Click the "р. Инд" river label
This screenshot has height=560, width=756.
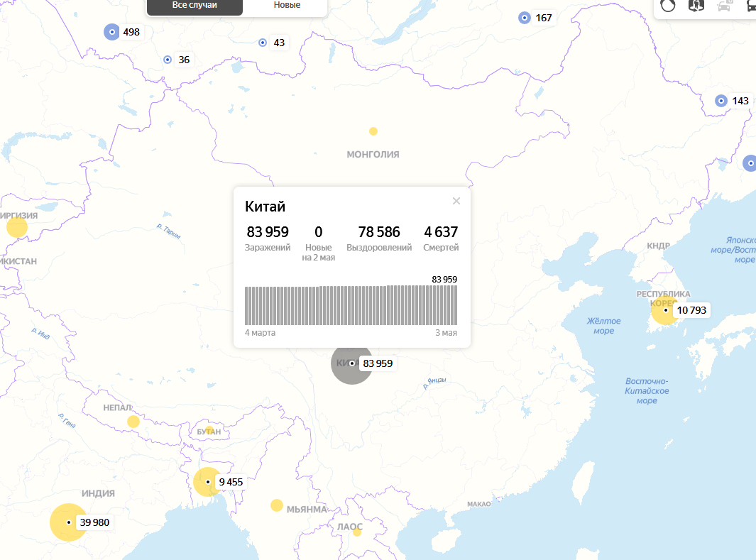[x=40, y=334]
